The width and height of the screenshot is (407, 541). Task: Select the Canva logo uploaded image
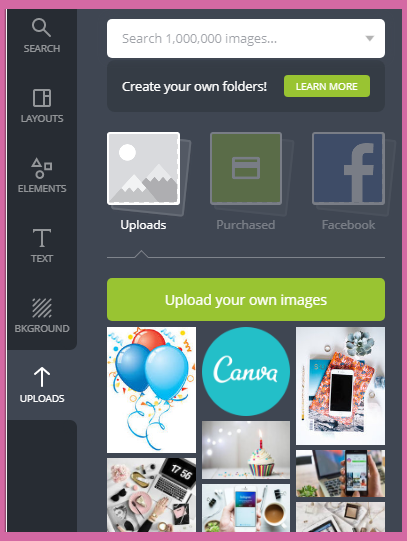[x=246, y=372]
